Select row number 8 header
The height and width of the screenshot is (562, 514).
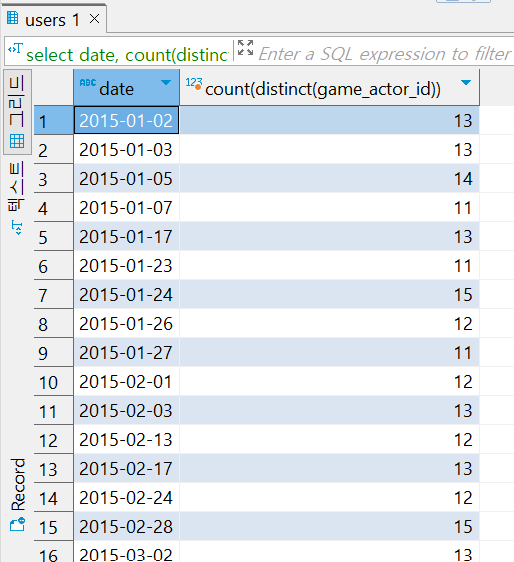point(54,324)
